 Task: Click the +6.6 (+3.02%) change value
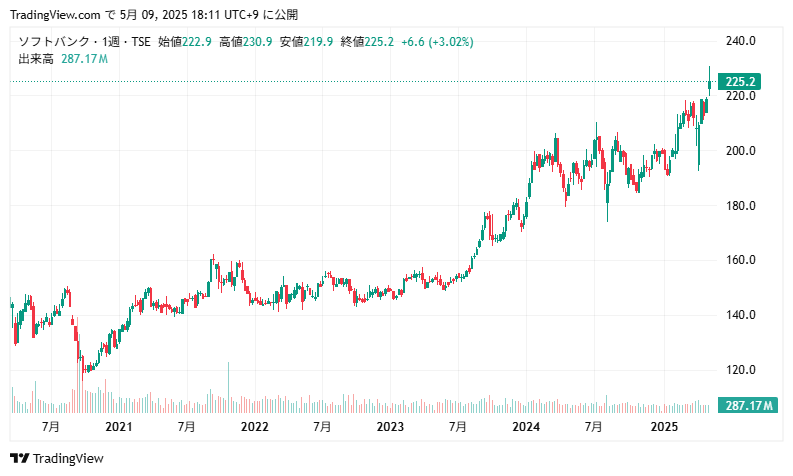(437, 42)
